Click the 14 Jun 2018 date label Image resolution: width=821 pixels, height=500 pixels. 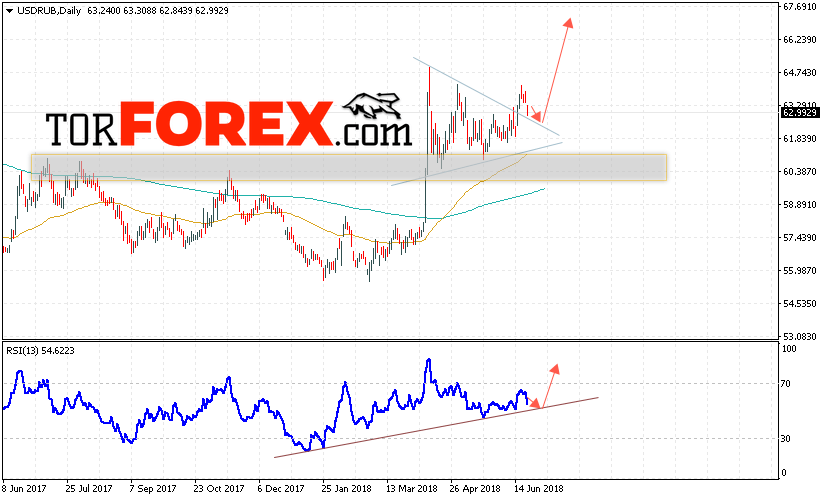coord(539,488)
